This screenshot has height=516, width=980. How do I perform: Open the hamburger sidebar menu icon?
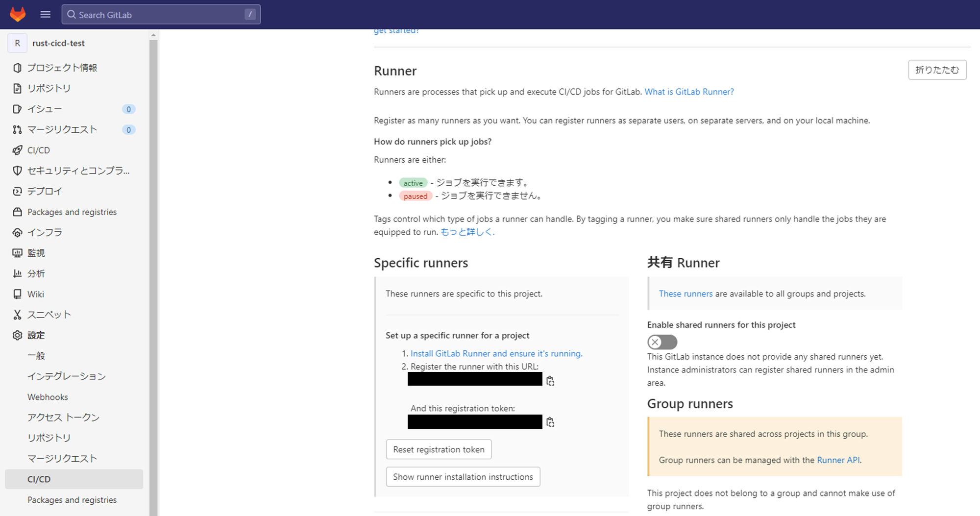coord(45,14)
